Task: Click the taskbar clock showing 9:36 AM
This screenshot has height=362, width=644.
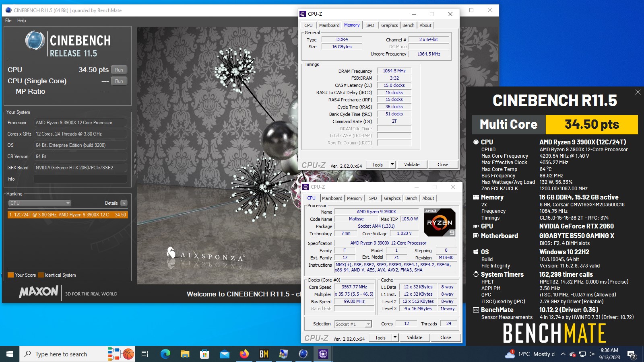Action: tap(609, 354)
